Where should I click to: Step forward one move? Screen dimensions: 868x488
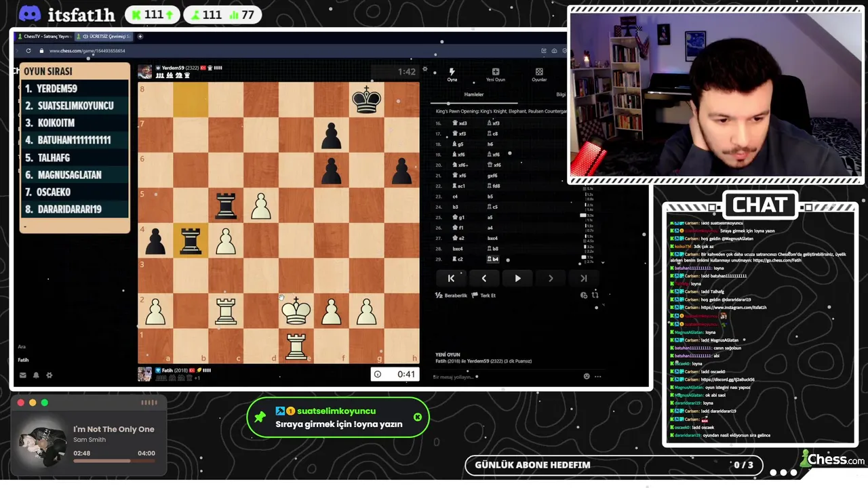pyautogui.click(x=551, y=278)
